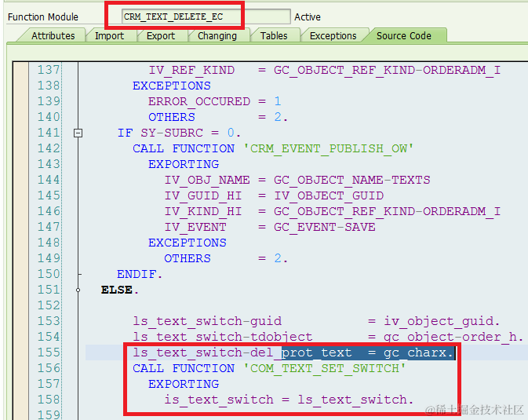Click IV_KIND_HI on line 146
Screen dimensions: 528x420
click(x=202, y=211)
